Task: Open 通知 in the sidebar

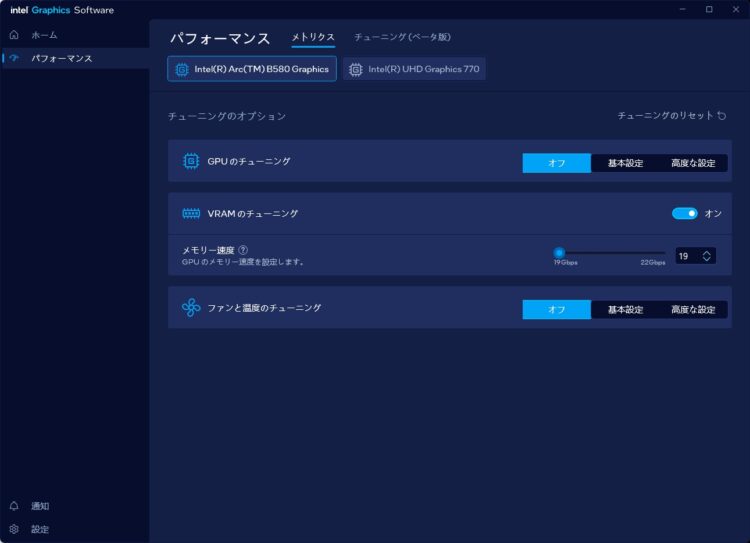Action: point(75,506)
